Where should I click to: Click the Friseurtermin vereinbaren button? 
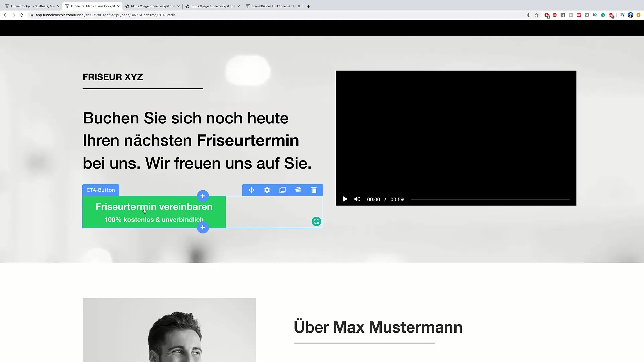pos(154,212)
